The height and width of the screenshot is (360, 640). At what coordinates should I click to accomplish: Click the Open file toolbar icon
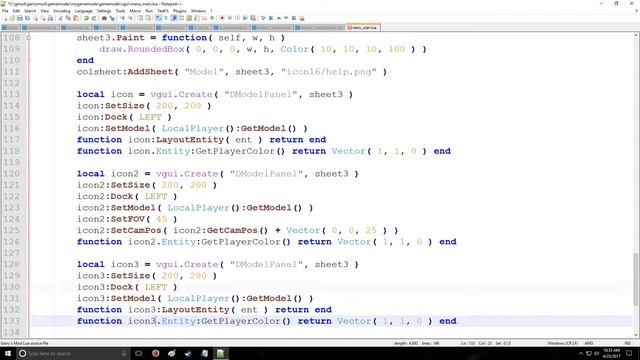pyautogui.click(x=12, y=18)
